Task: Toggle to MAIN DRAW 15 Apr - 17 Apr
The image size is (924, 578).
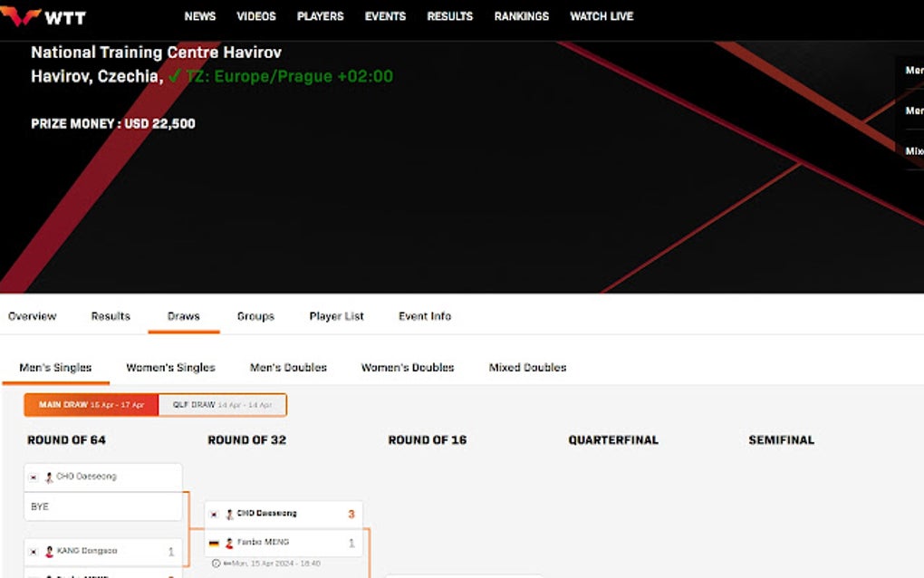Action: (91, 405)
